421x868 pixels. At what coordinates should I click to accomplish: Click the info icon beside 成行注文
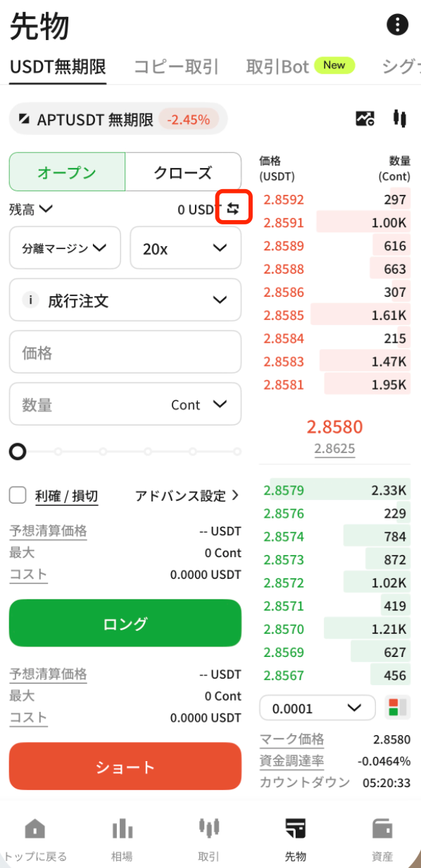point(30,300)
